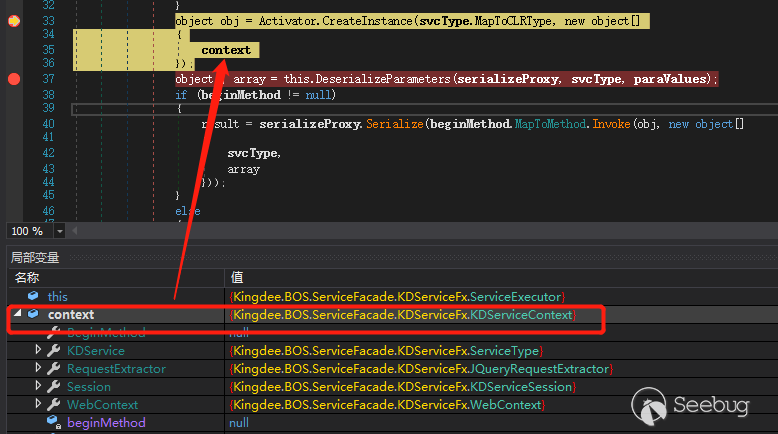Click the ServiceType value of KDService
Viewport: 778px width, 434px height.
(386, 351)
